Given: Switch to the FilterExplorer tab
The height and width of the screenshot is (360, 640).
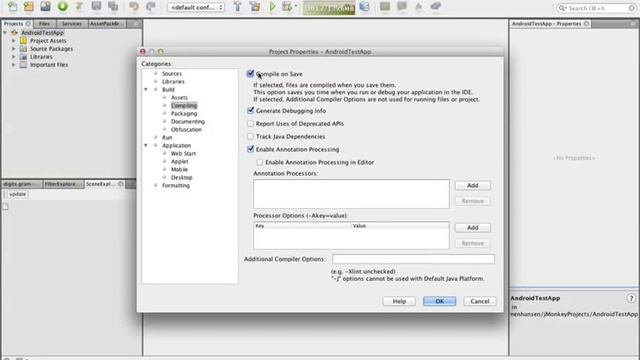Looking at the screenshot, I should point(63,184).
